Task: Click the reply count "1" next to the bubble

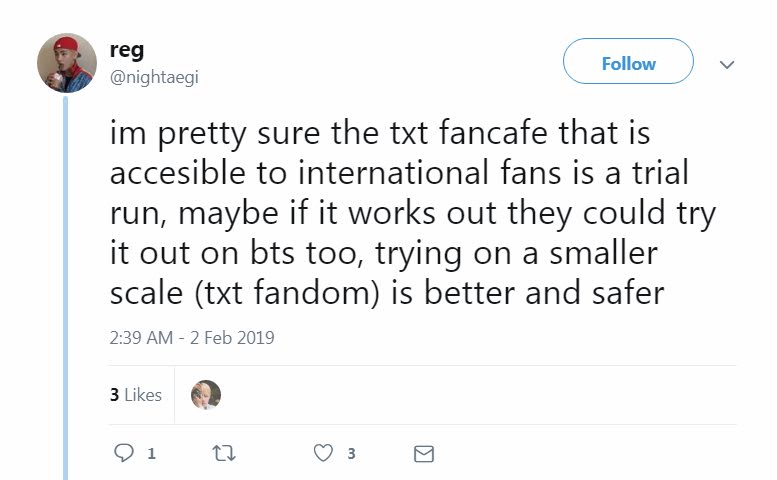Action: tap(151, 454)
